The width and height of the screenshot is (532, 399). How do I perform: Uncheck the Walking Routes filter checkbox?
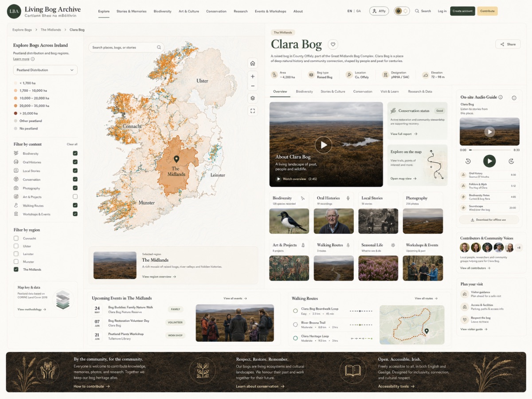coord(75,205)
